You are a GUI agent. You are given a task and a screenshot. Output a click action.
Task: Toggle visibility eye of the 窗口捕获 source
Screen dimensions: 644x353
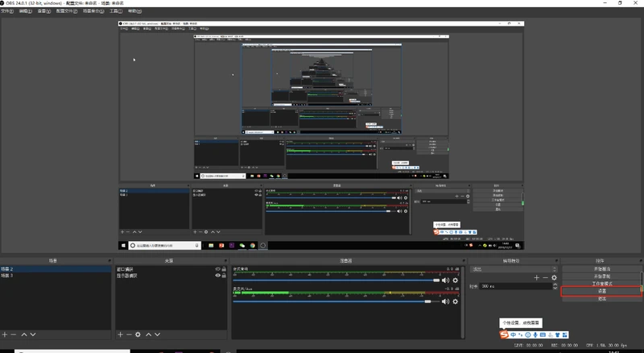tap(217, 269)
